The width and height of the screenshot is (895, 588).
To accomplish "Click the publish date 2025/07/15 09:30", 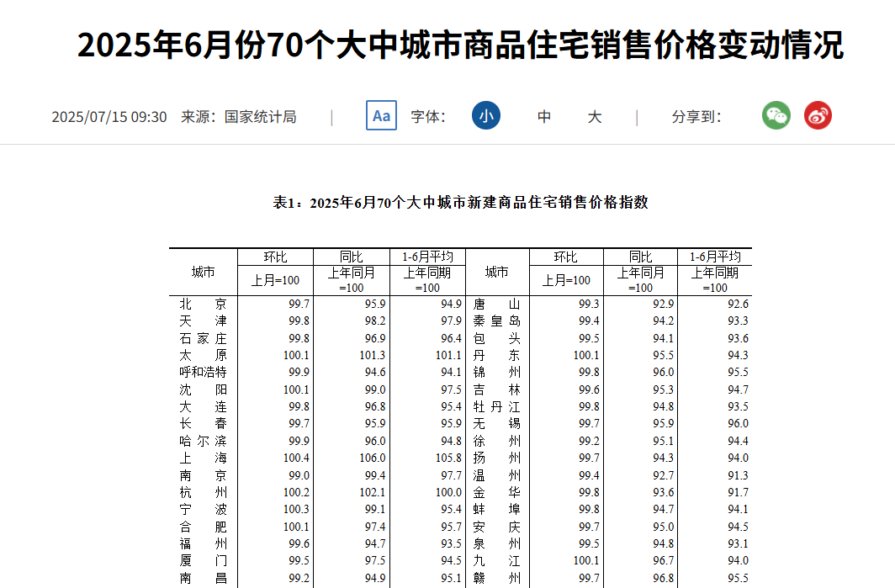I will point(109,117).
